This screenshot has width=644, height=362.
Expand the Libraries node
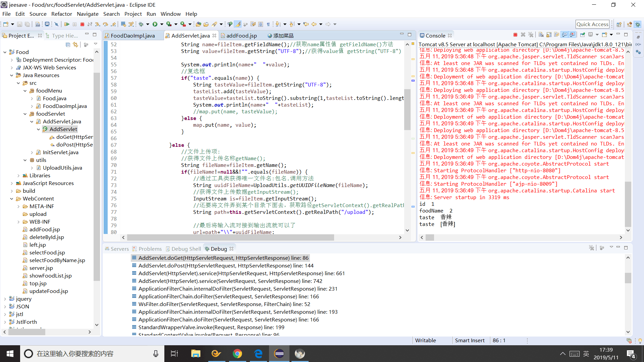pyautogui.click(x=18, y=176)
